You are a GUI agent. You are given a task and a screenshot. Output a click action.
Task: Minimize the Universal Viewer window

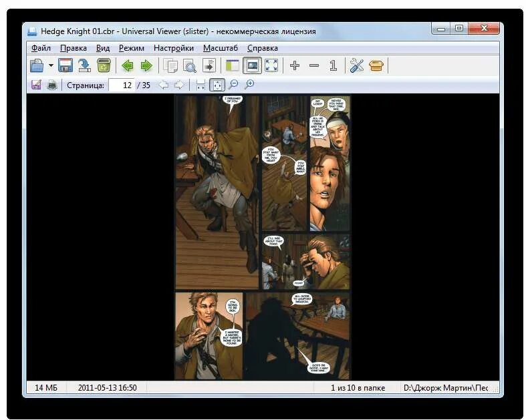[x=441, y=29]
